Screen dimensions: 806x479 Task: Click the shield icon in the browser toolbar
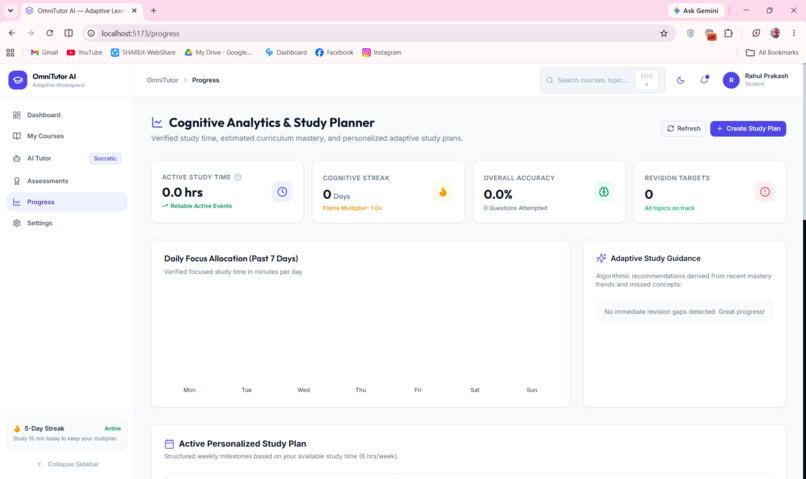(x=690, y=33)
